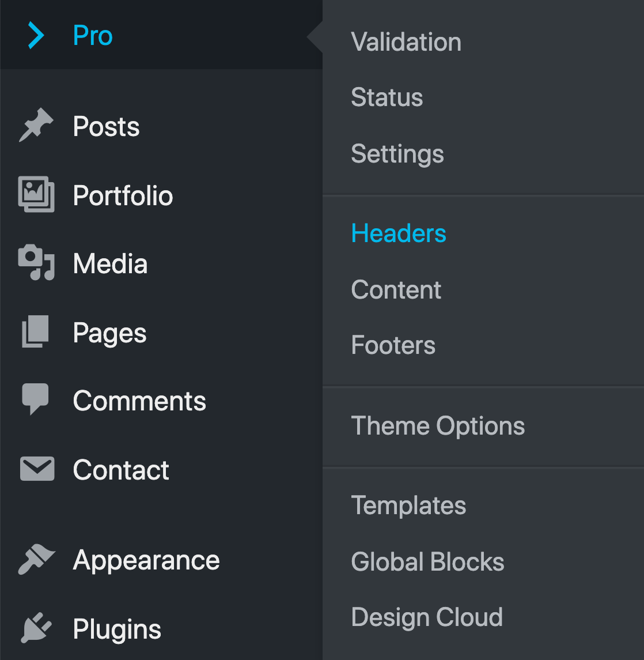The height and width of the screenshot is (660, 644).
Task: Open the Validation submenu item
Action: (406, 42)
